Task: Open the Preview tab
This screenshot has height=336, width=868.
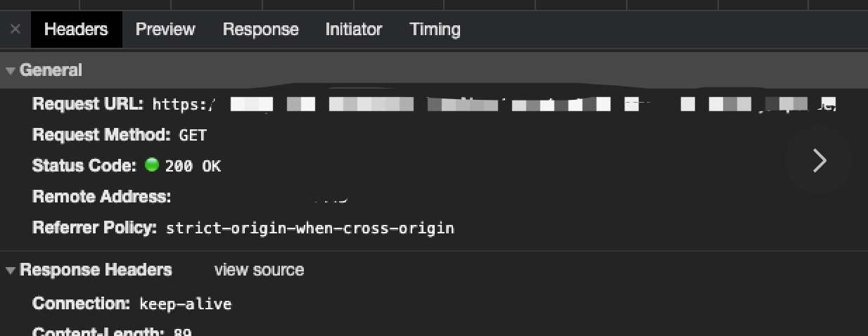Action: tap(165, 30)
